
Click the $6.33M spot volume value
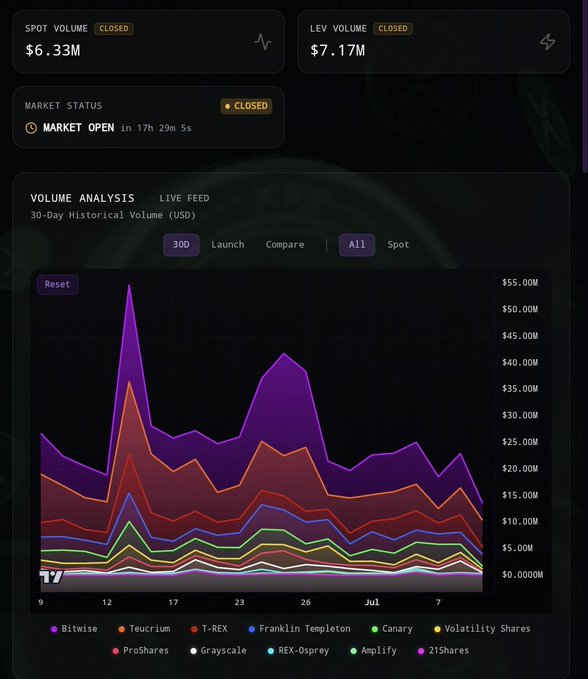[52, 50]
